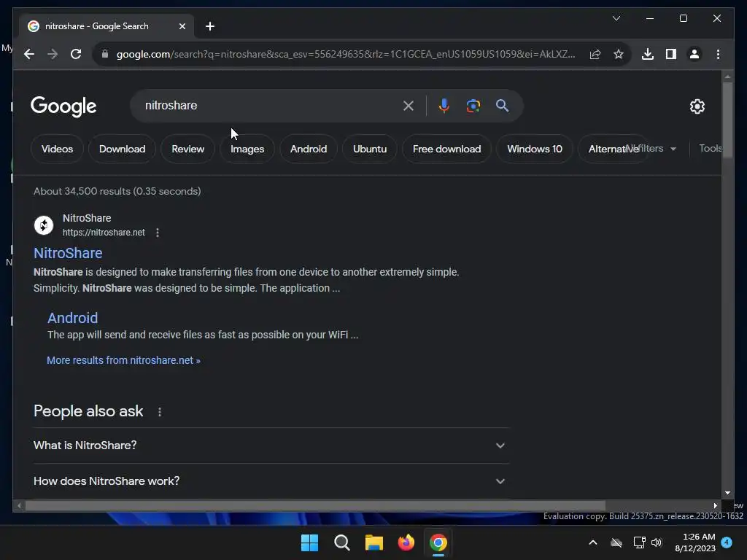Expand 'What is NitroShare?' question
747x560 pixels.
pyautogui.click(x=271, y=446)
